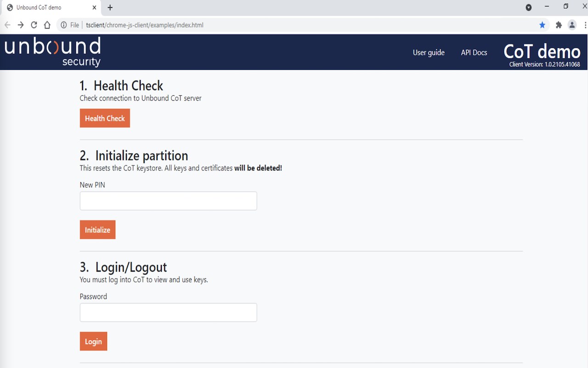Click the bold 'will be deleted!' warning
588x368 pixels.
258,168
